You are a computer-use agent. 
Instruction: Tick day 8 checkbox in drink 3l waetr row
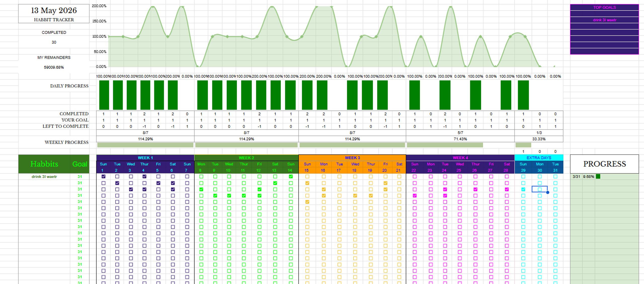[x=201, y=176]
